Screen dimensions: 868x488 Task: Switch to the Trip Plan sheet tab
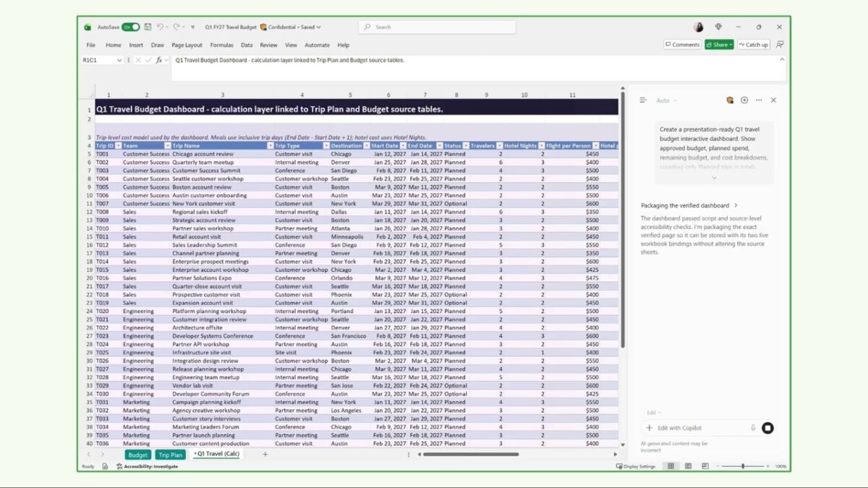171,455
